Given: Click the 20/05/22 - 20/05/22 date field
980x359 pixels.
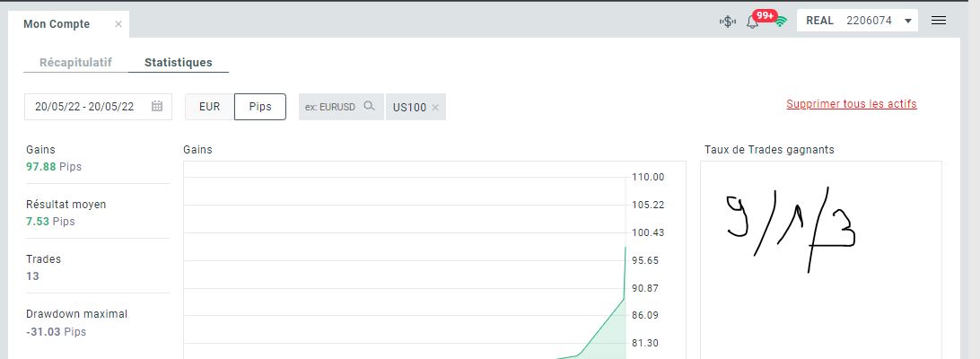Looking at the screenshot, I should pyautogui.click(x=98, y=106).
